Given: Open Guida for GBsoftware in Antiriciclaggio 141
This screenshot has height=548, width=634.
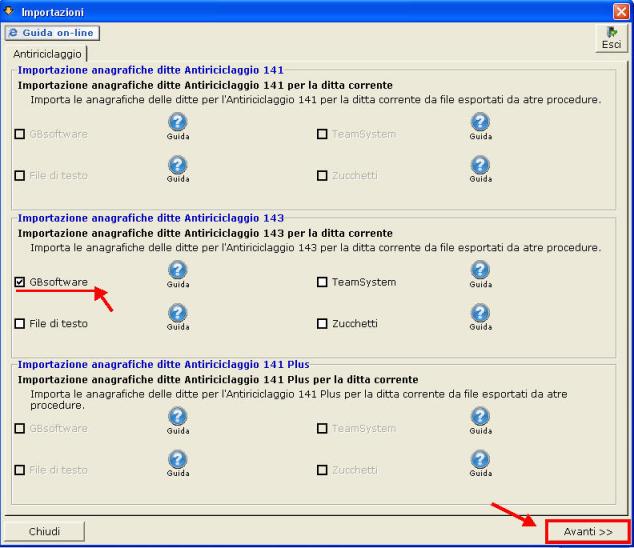Looking at the screenshot, I should [x=178, y=127].
